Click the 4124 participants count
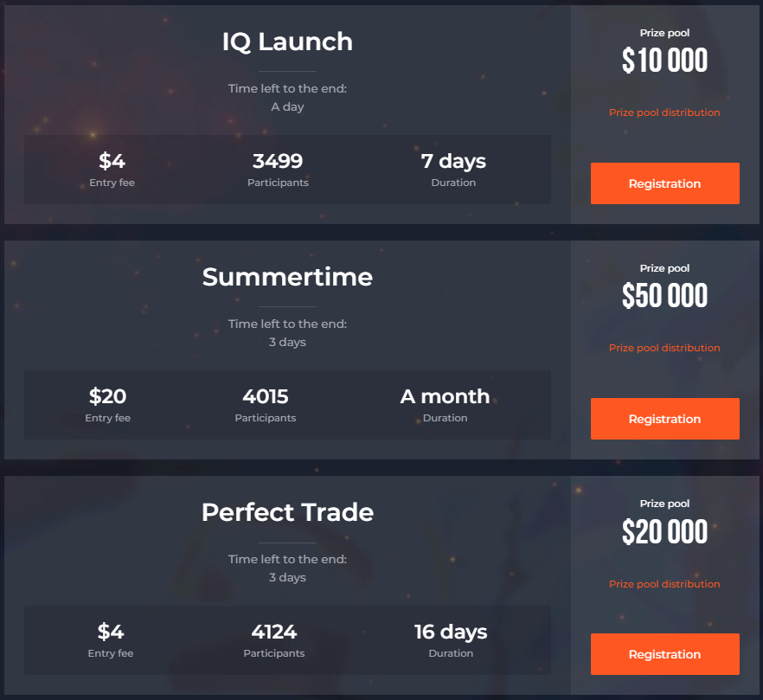This screenshot has height=700, width=763. 274,632
